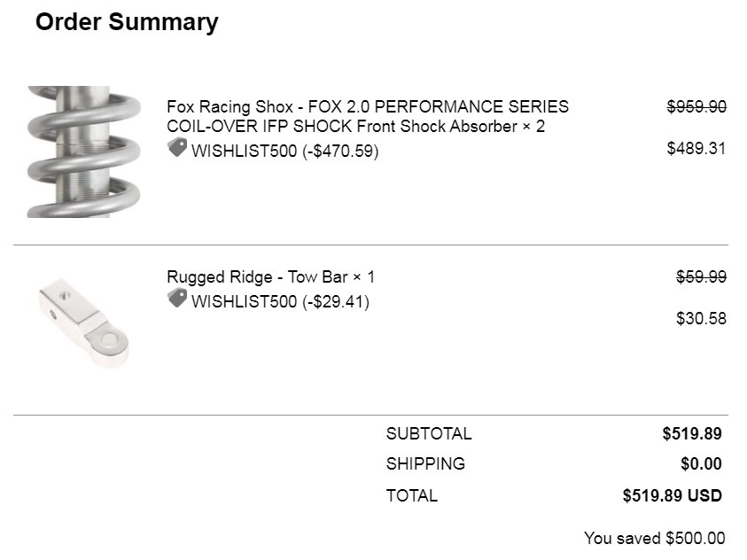
Task: Click the crossed-out $959.90 original price
Action: point(696,106)
